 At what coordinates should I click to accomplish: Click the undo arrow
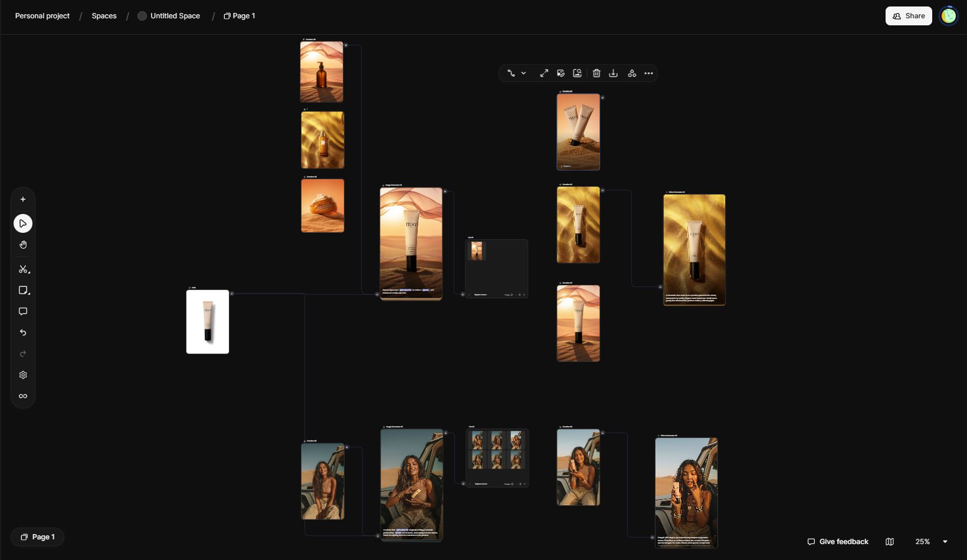(23, 332)
